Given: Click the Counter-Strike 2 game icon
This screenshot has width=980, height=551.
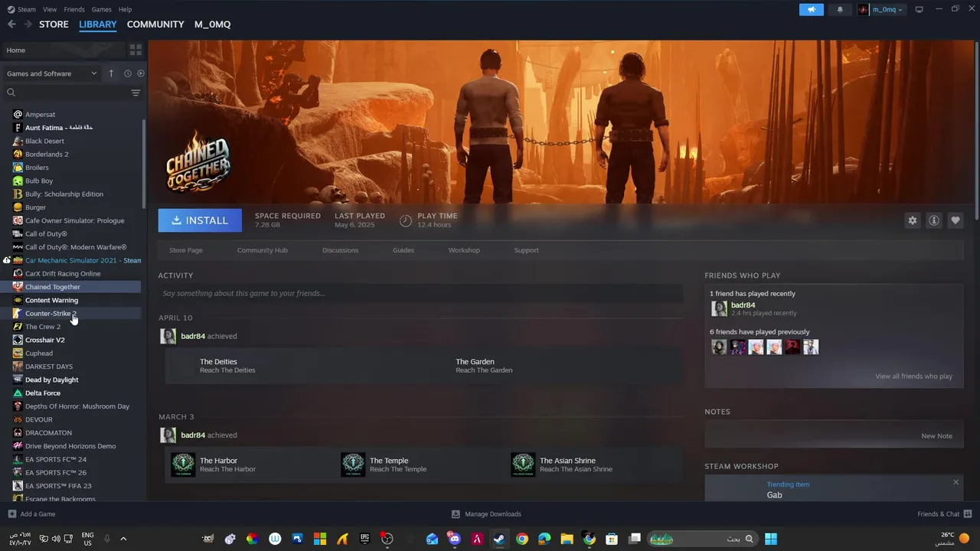Looking at the screenshot, I should (x=18, y=314).
